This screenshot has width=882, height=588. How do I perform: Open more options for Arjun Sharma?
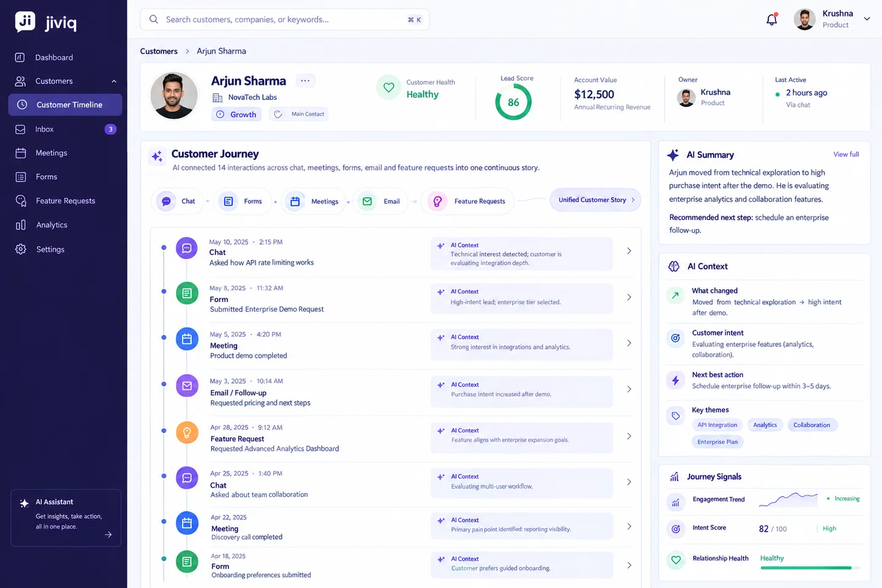click(305, 81)
